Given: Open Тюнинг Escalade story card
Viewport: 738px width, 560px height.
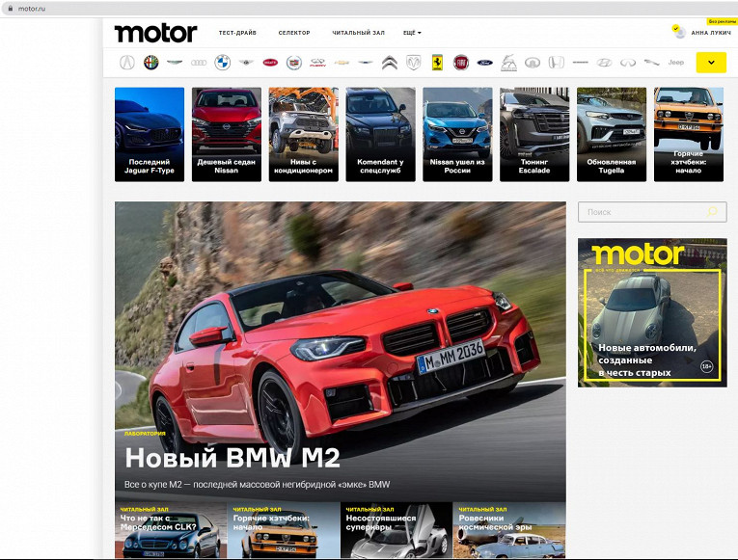Looking at the screenshot, I should point(534,135).
